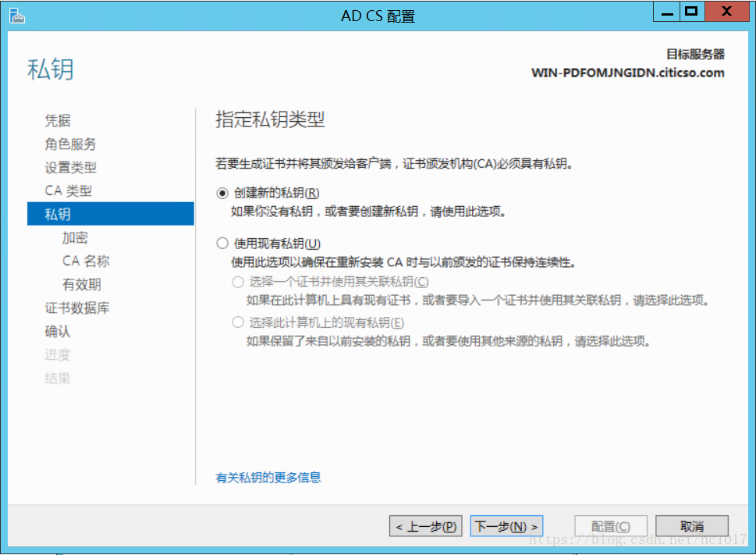This screenshot has width=756, height=555.
Task: Select the highlighted 私钥 step
Action: pos(111,214)
